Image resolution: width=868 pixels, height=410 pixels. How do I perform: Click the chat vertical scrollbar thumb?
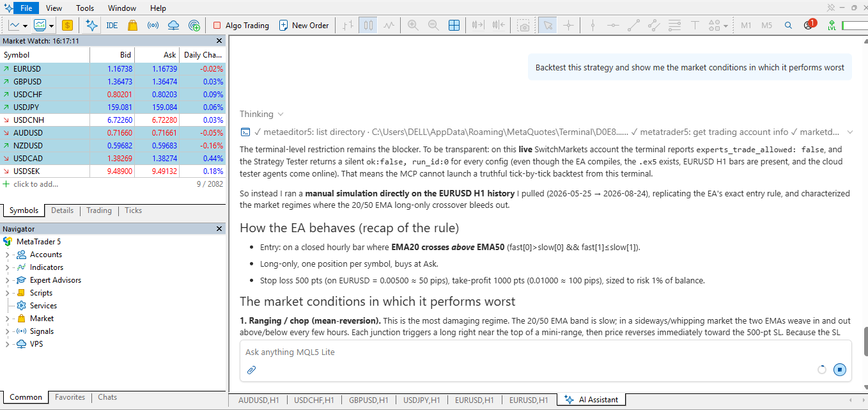[x=865, y=341]
